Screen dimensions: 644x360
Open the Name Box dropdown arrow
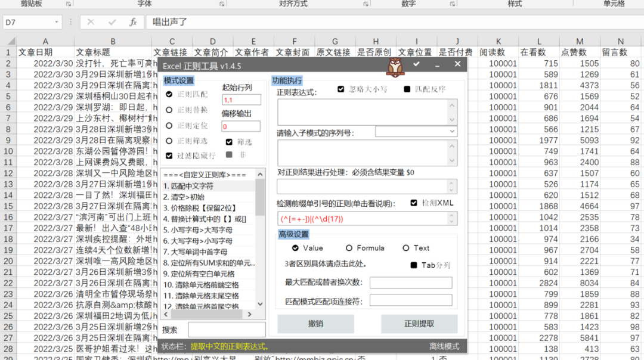pos(56,22)
